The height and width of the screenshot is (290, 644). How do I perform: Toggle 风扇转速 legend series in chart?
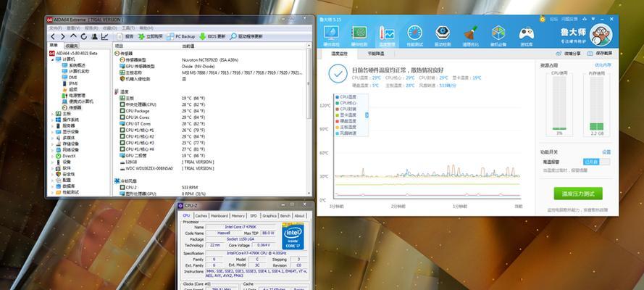(346, 133)
